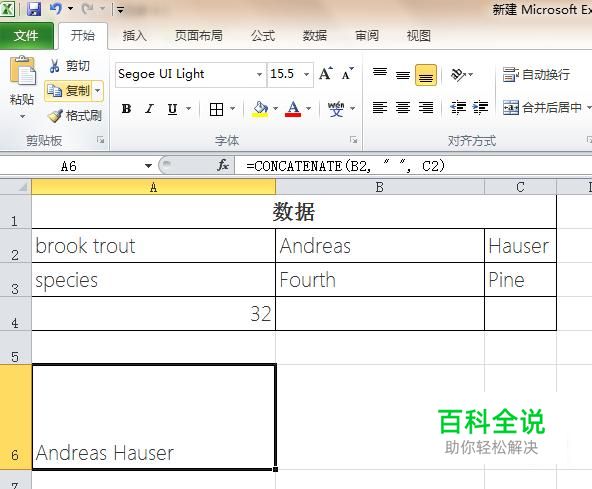Select Top Align icon
This screenshot has height=489, width=592.
[x=380, y=74]
